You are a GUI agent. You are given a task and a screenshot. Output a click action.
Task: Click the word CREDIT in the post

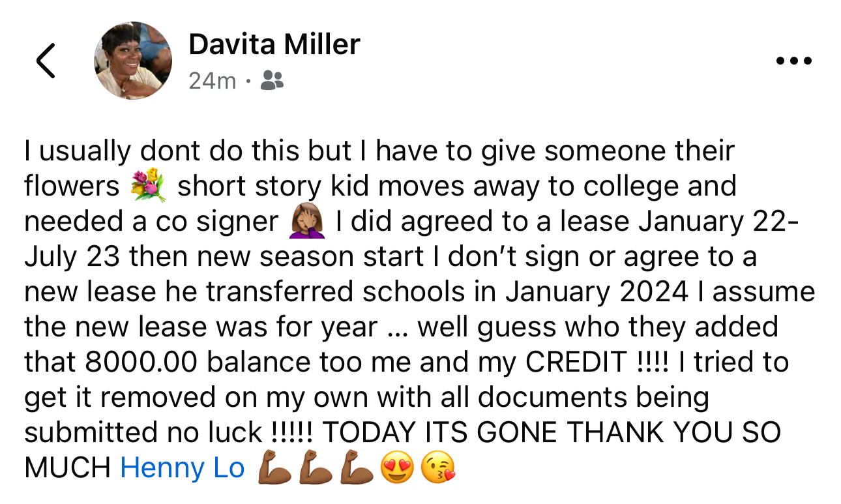pyautogui.click(x=576, y=363)
